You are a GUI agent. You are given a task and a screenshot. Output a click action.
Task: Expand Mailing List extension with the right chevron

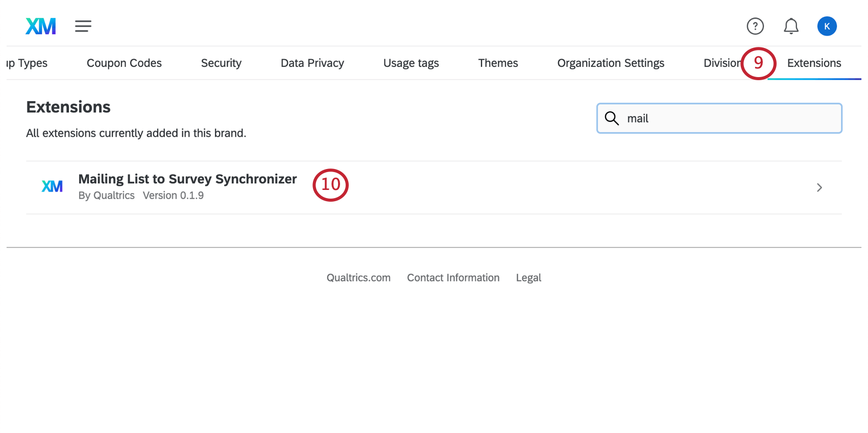(x=819, y=187)
